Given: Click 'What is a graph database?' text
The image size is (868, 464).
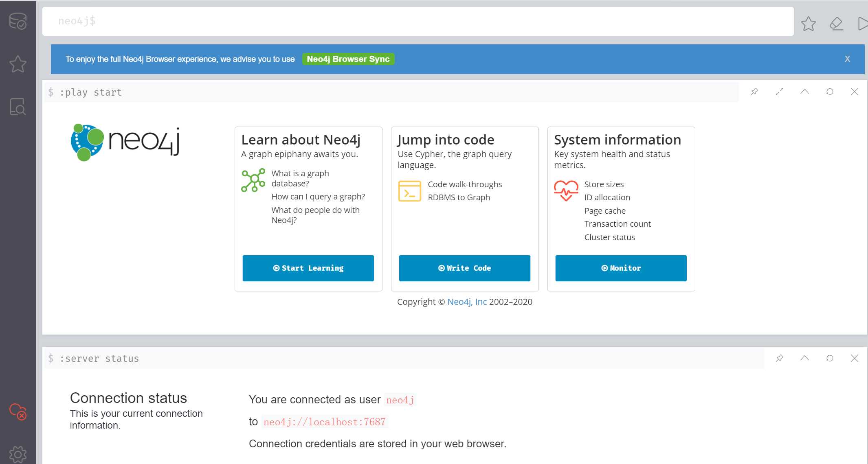Looking at the screenshot, I should pyautogui.click(x=300, y=178).
